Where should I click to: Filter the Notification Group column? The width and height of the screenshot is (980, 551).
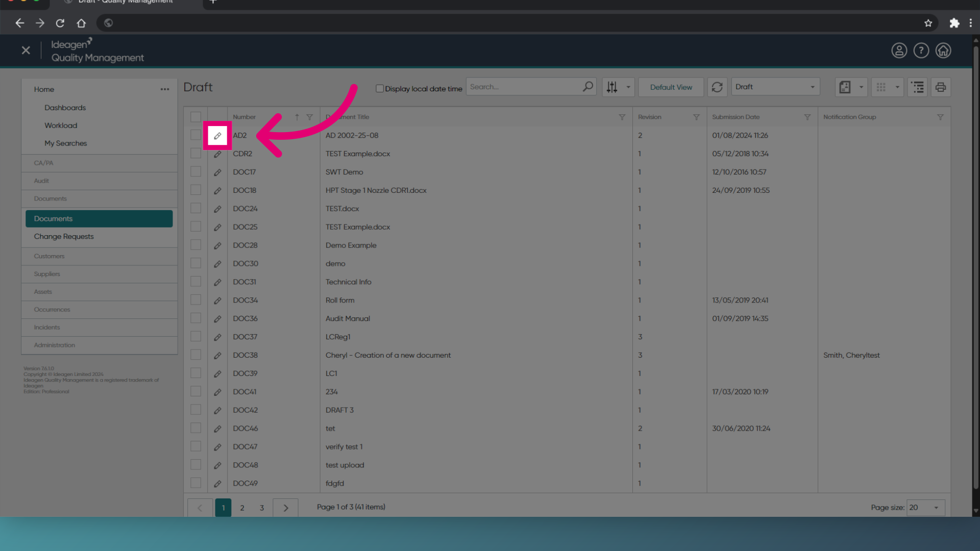pyautogui.click(x=940, y=117)
